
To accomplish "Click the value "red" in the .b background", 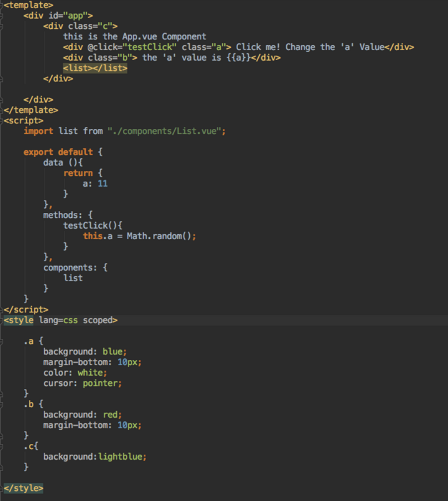I will 110,415.
